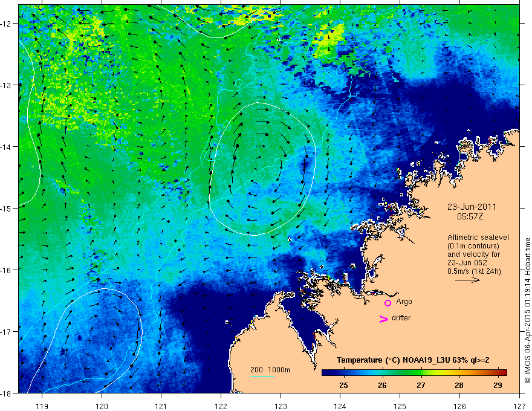The image size is (532, 411).
Task: Click longitude axis label 121
Action: 161,406
